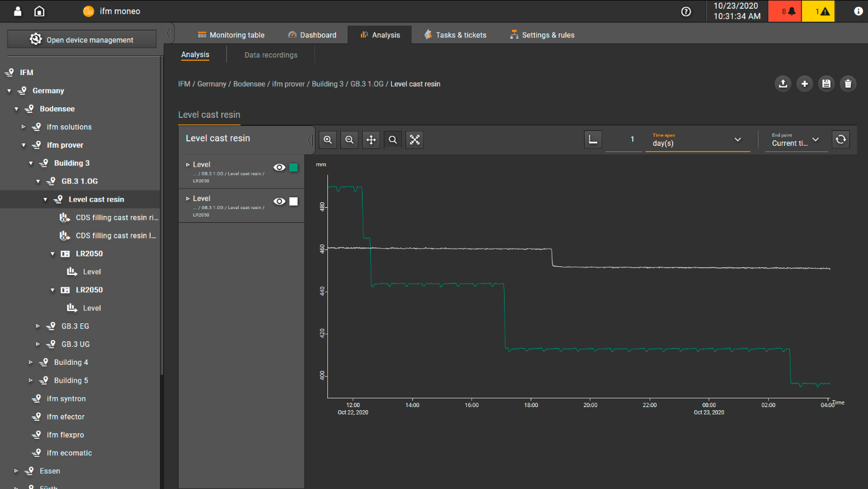
Task: Toggle the axis display button beside the timespan field
Action: coord(593,140)
